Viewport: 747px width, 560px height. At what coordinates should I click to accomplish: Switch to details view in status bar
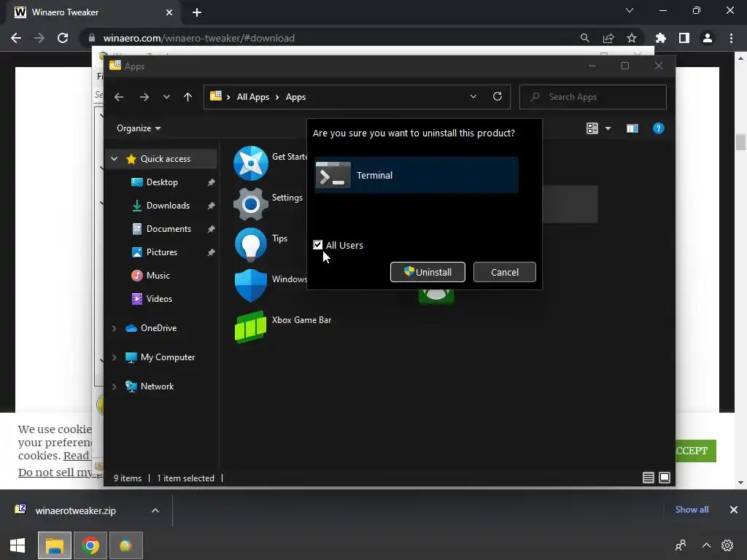pos(648,478)
